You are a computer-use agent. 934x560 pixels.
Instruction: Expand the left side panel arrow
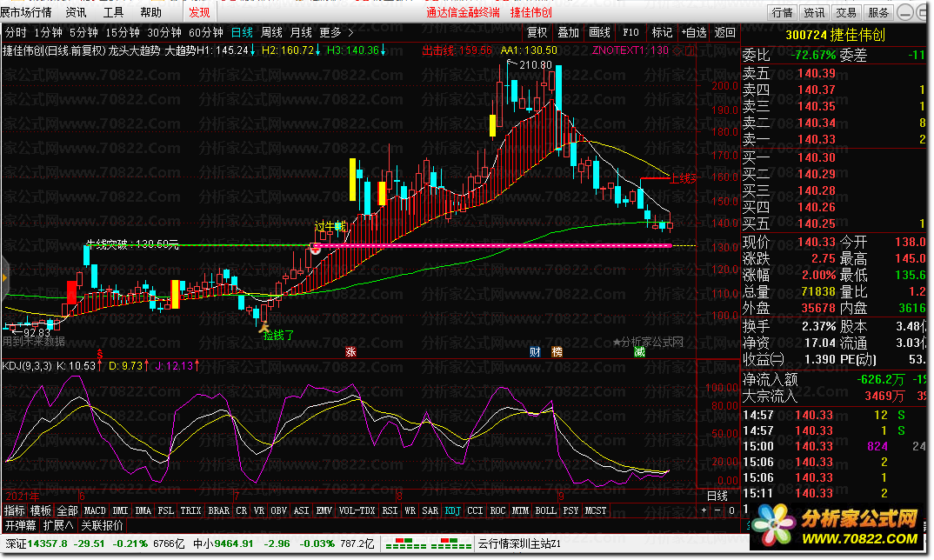click(4, 277)
